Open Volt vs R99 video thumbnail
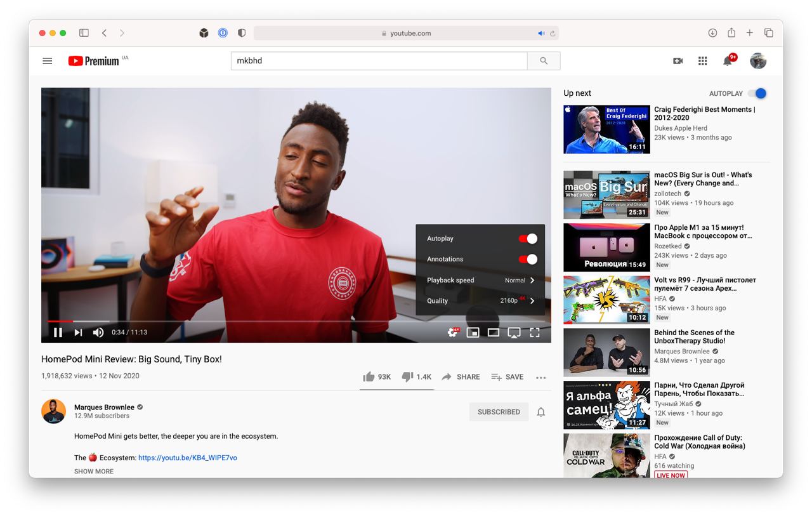The image size is (812, 516). point(606,300)
